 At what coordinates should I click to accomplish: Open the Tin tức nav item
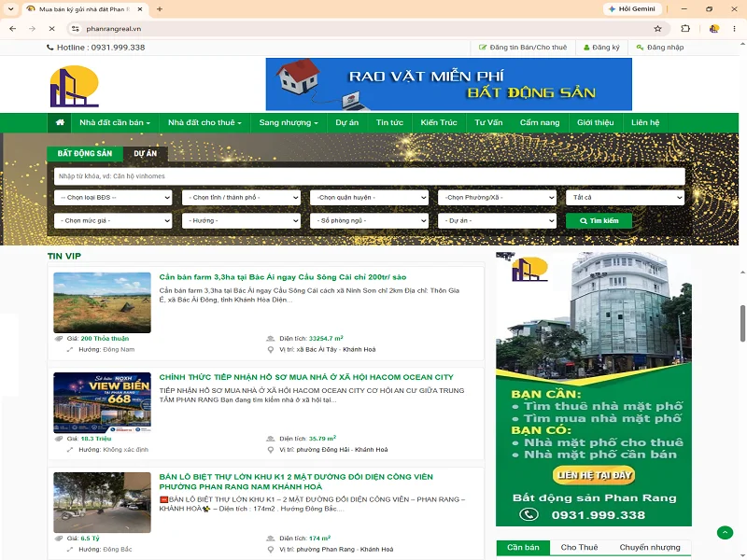pos(389,123)
